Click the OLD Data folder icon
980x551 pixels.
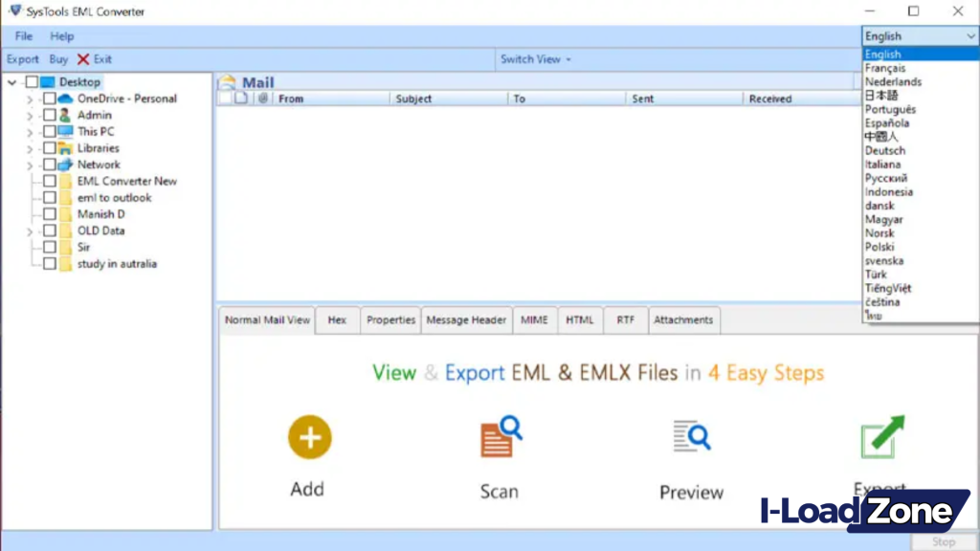click(66, 231)
